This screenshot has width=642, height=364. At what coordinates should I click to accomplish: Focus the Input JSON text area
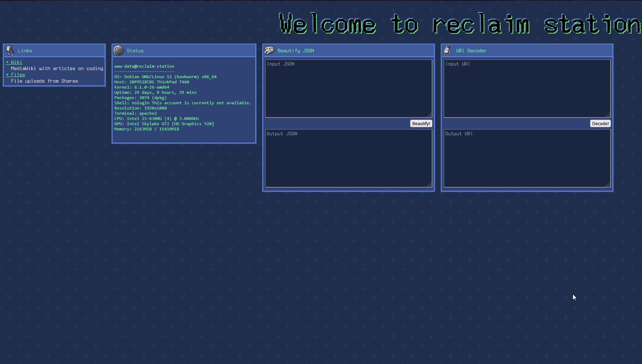(349, 89)
